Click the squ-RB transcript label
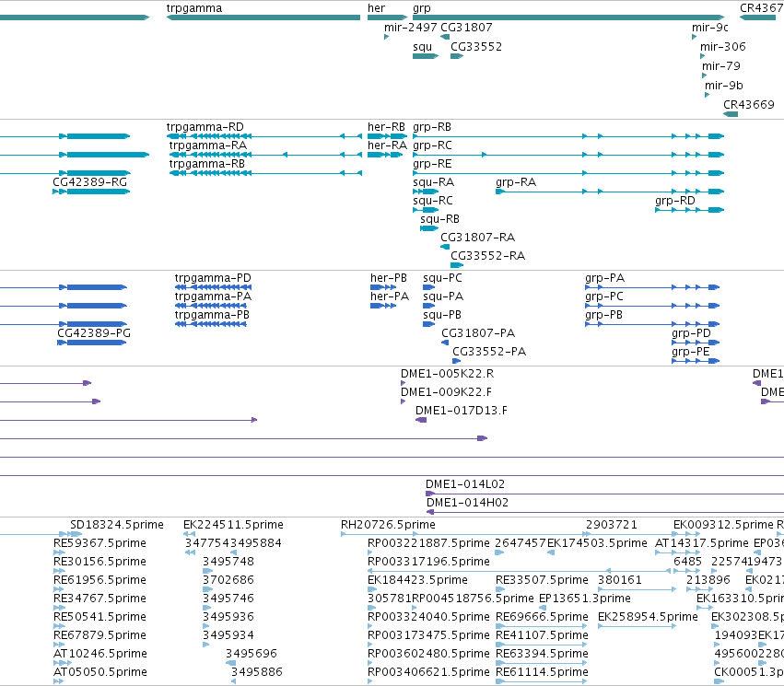This screenshot has height=686, width=784. coord(439,219)
